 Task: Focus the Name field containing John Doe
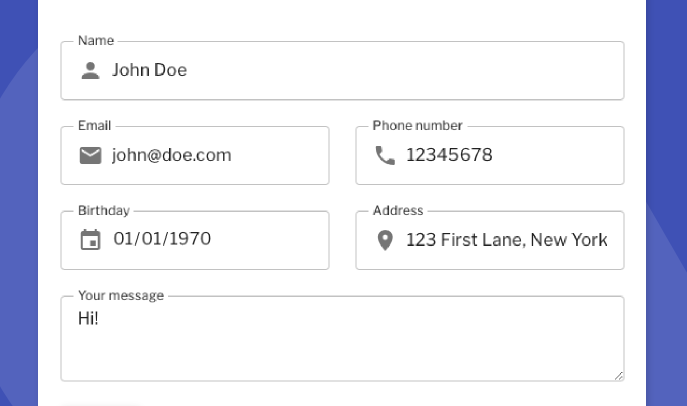[350, 70]
